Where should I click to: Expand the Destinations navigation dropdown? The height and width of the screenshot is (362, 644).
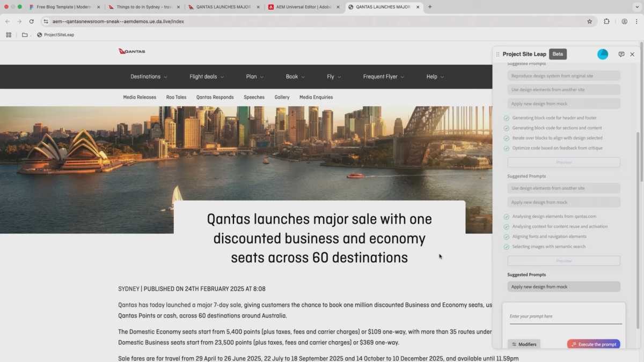pos(149,77)
